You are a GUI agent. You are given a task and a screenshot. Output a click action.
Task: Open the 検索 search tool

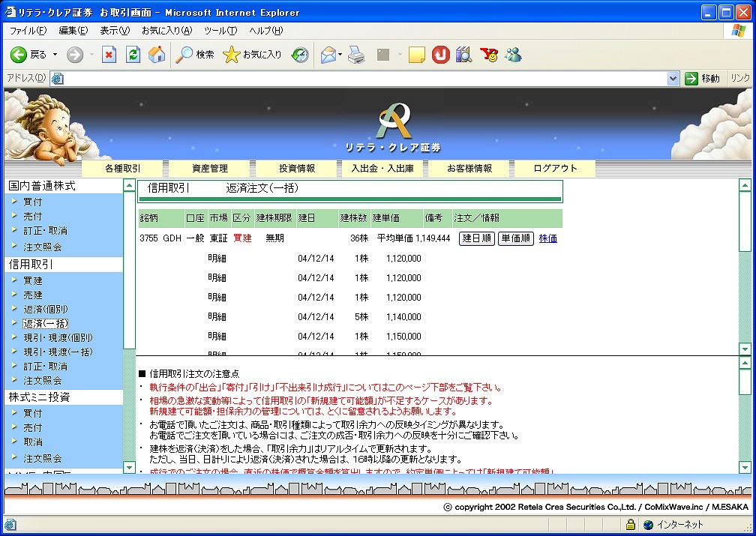(195, 55)
